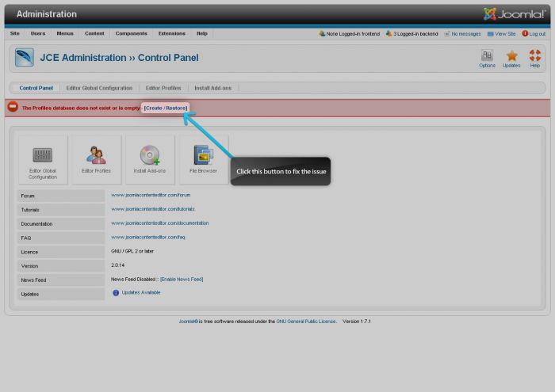
Task: Switch to the Editor Profiles tab
Action: [163, 88]
